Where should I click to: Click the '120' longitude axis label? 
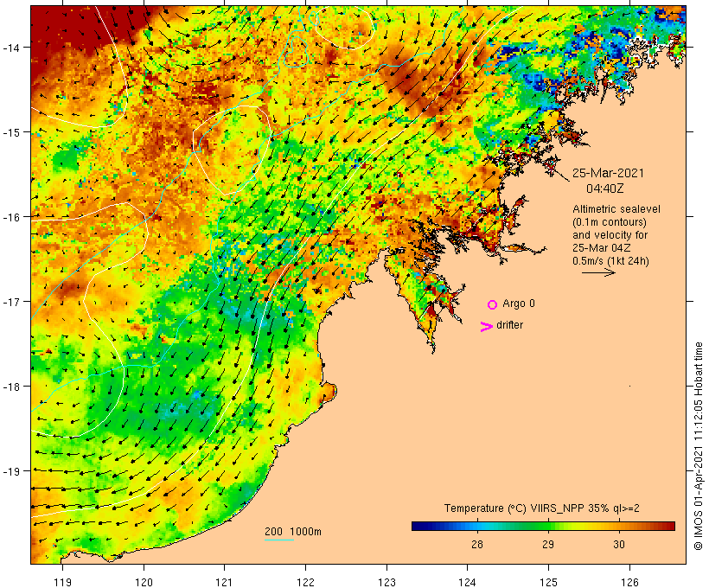[144, 582]
